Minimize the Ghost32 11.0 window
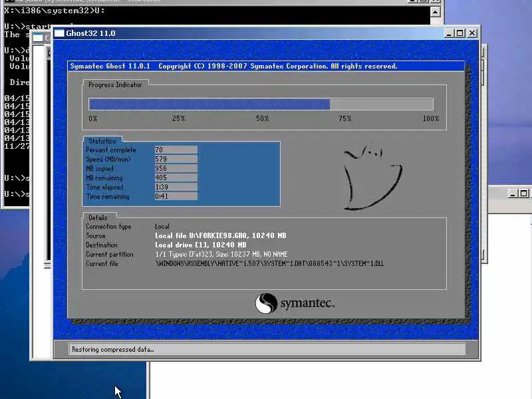The image size is (532, 399). point(448,33)
